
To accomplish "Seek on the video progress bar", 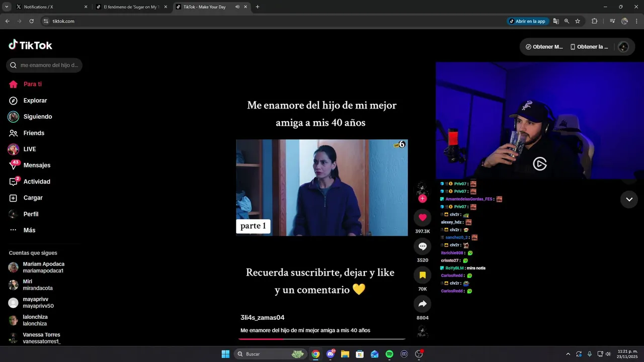I will click(322, 339).
